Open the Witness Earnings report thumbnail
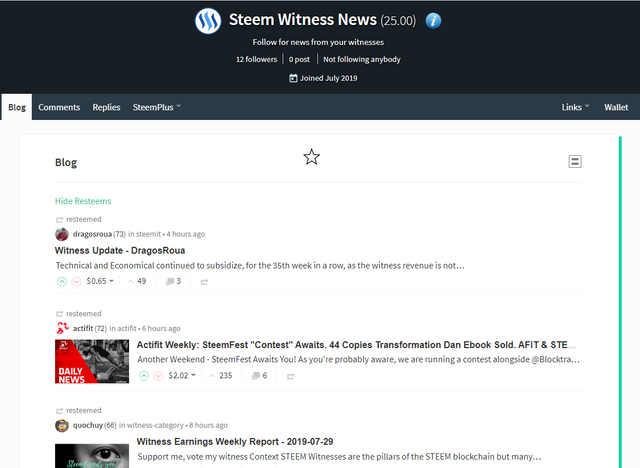 click(x=92, y=456)
